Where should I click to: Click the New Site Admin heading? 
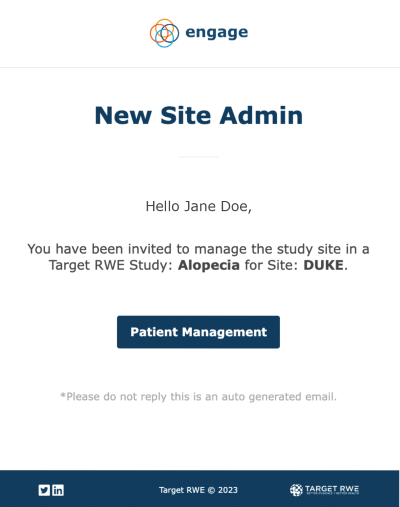click(x=199, y=116)
